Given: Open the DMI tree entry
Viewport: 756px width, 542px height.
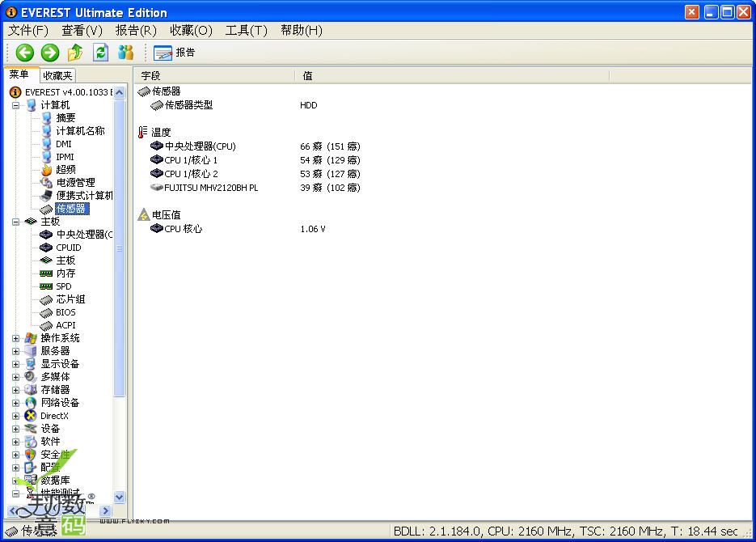Looking at the screenshot, I should (x=64, y=144).
